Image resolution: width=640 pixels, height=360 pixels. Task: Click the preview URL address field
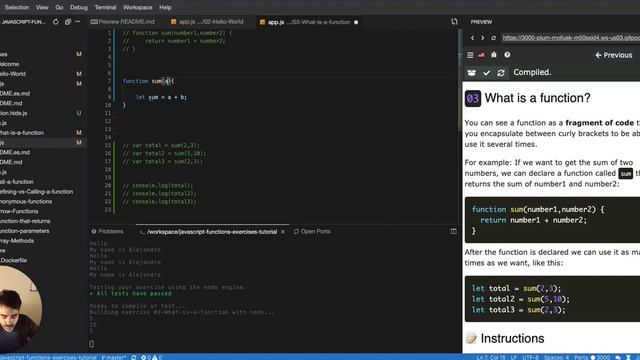point(571,38)
